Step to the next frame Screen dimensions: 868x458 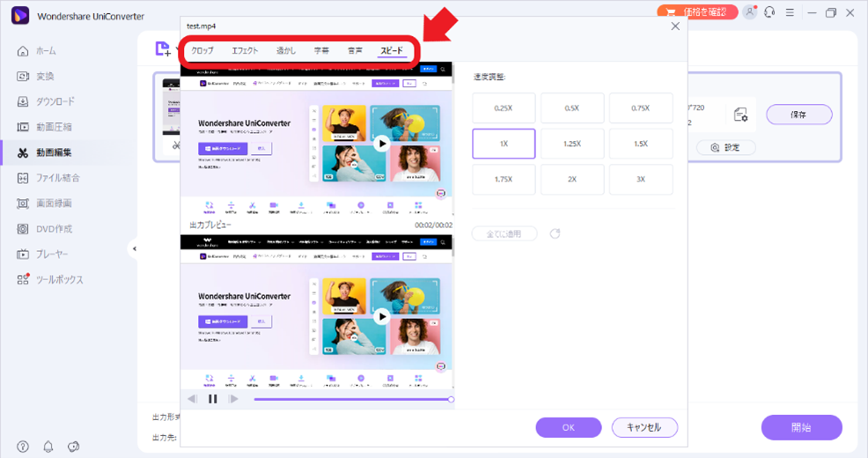point(233,399)
